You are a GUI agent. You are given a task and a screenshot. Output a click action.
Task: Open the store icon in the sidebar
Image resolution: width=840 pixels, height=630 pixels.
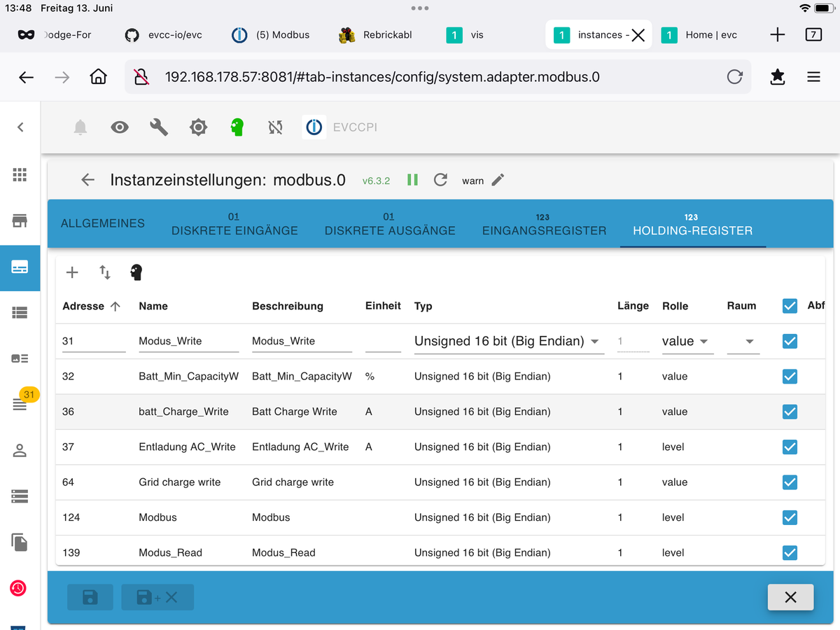[20, 221]
